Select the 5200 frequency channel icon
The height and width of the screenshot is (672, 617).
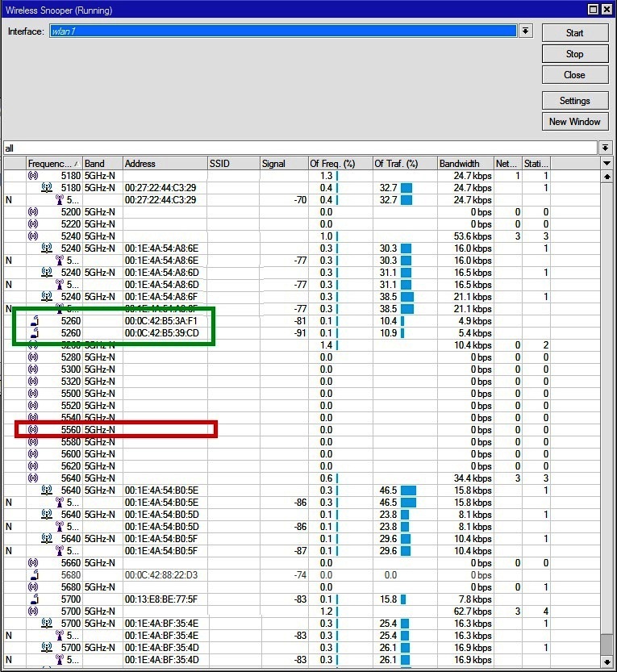click(x=33, y=211)
